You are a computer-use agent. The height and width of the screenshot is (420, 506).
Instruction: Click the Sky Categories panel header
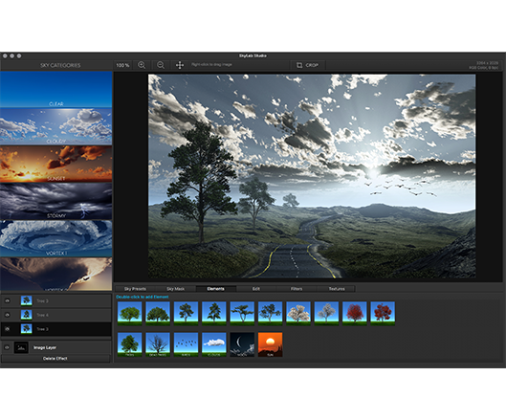[x=60, y=65]
